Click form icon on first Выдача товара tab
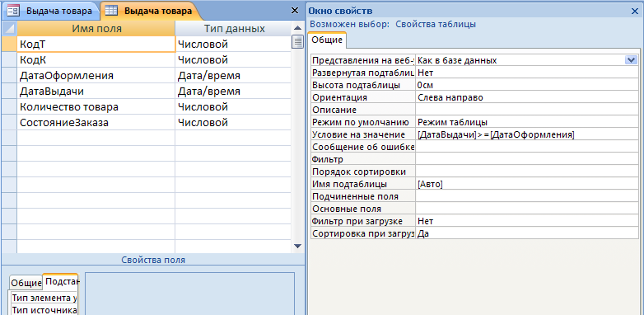This screenshot has width=644, height=315. pyautogui.click(x=13, y=11)
